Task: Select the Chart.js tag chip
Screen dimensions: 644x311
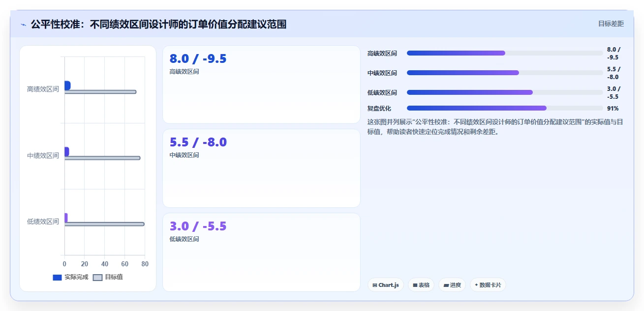Action: click(386, 285)
